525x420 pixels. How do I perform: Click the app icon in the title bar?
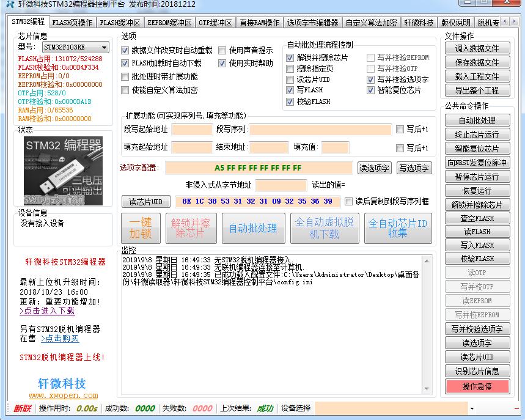[x=7, y=5]
